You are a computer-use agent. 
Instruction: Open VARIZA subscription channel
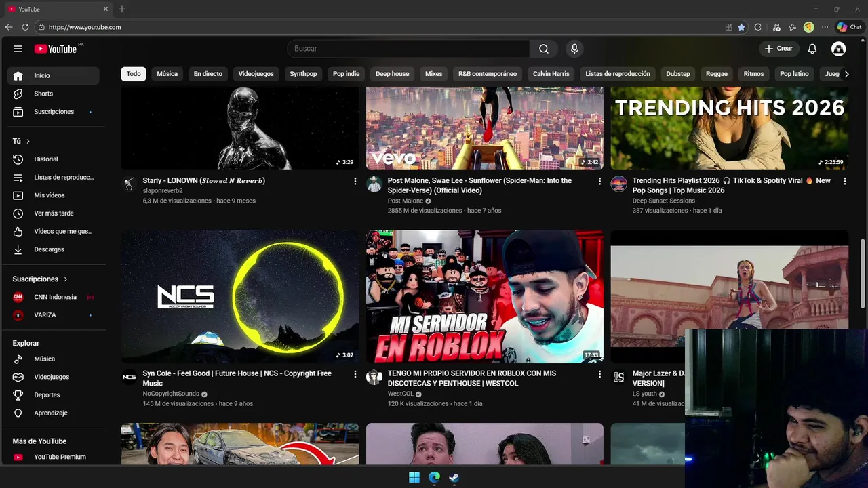pyautogui.click(x=53, y=315)
